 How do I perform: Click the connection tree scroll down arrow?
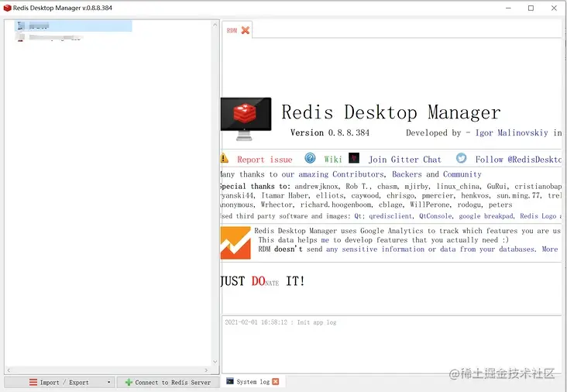[x=215, y=362]
